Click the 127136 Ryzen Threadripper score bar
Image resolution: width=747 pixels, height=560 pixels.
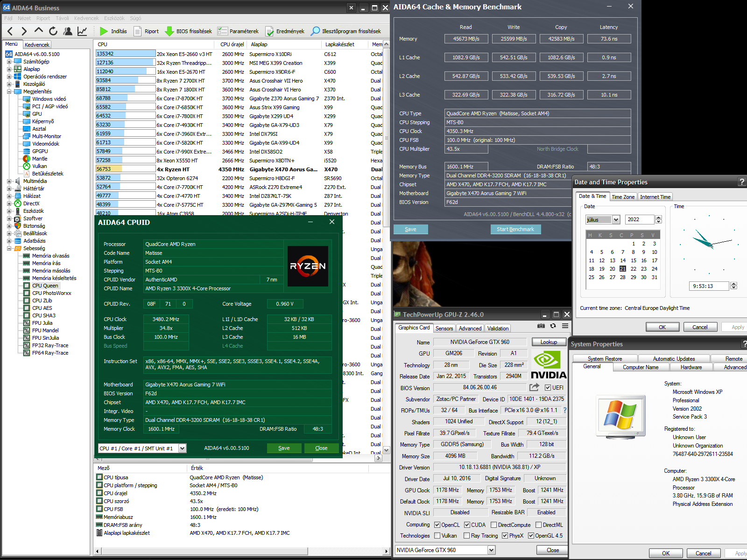pyautogui.click(x=126, y=63)
